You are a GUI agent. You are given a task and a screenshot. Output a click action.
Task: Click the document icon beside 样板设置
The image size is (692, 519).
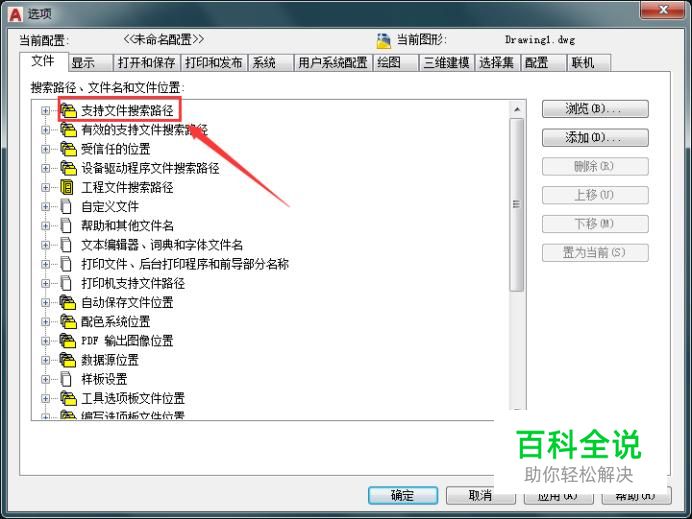(x=66, y=379)
